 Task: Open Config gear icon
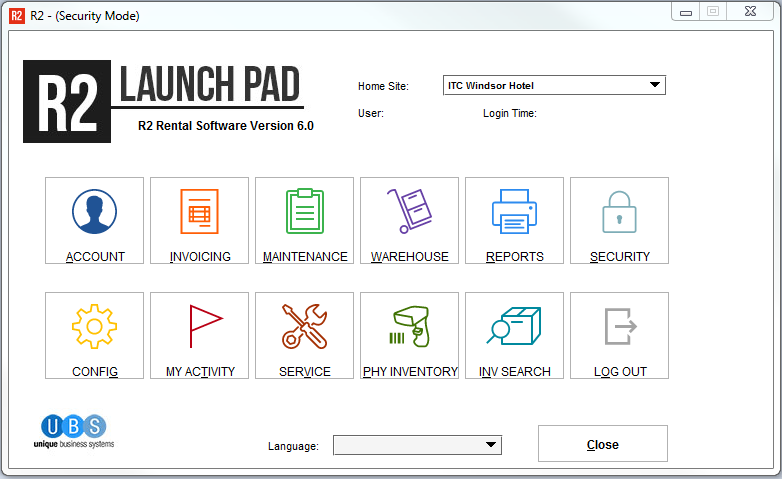[95, 327]
